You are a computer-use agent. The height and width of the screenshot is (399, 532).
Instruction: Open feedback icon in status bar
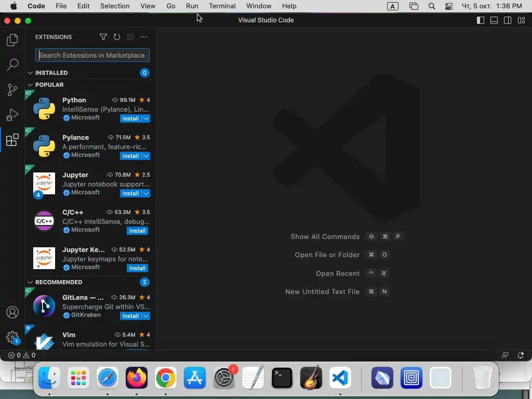(505, 355)
